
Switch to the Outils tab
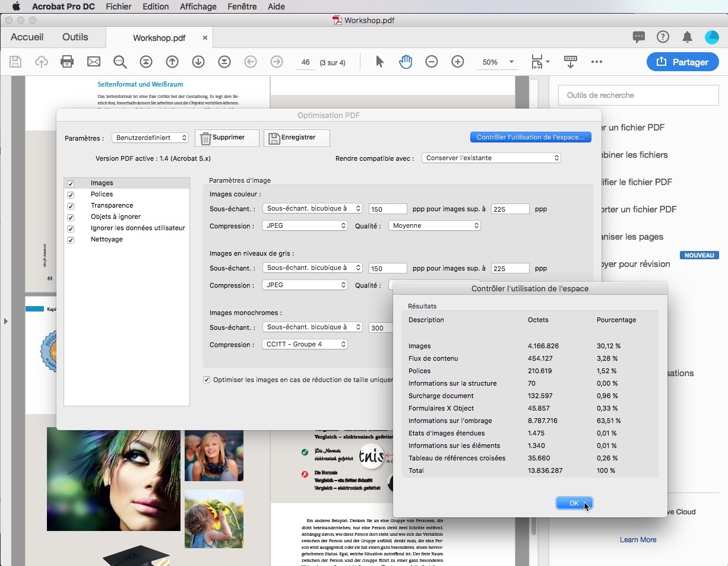75,37
